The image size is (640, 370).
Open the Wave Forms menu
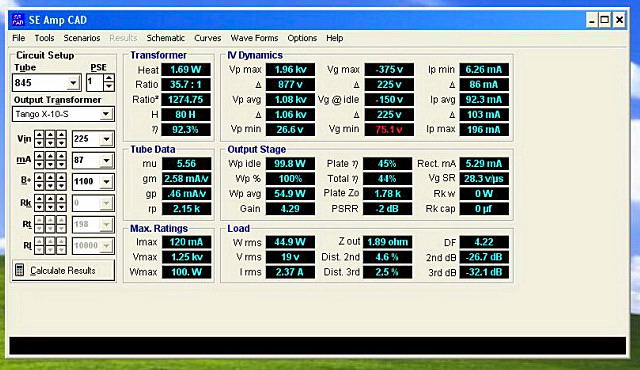click(254, 38)
